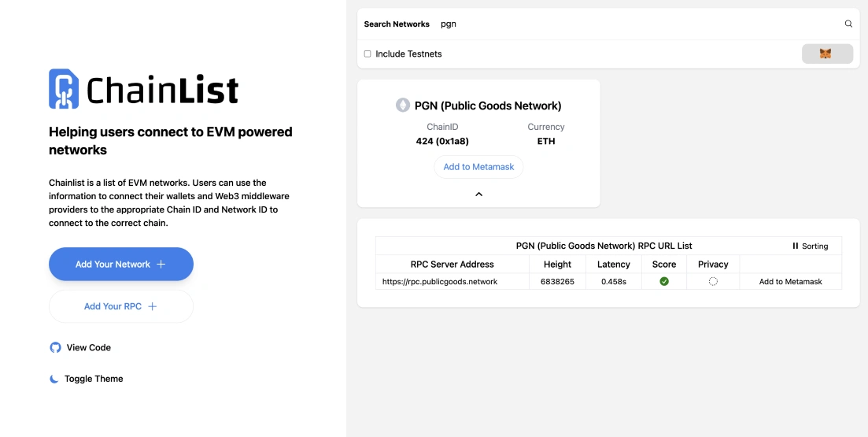
Task: Click the chain ID value 424 (0x1a8)
Action: (442, 141)
